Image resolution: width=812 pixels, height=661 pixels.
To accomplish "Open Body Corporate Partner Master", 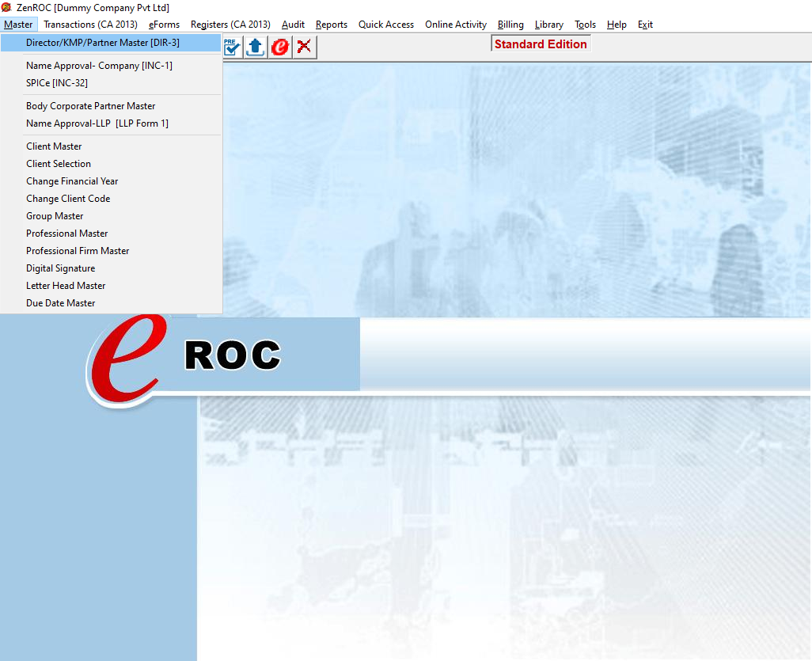I will (x=112, y=105).
